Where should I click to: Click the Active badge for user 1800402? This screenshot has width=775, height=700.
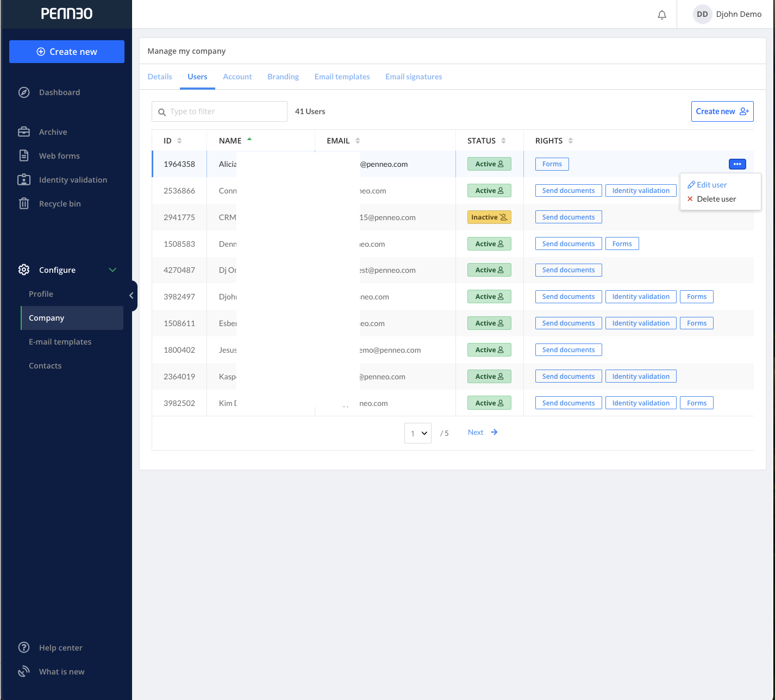pyautogui.click(x=489, y=350)
